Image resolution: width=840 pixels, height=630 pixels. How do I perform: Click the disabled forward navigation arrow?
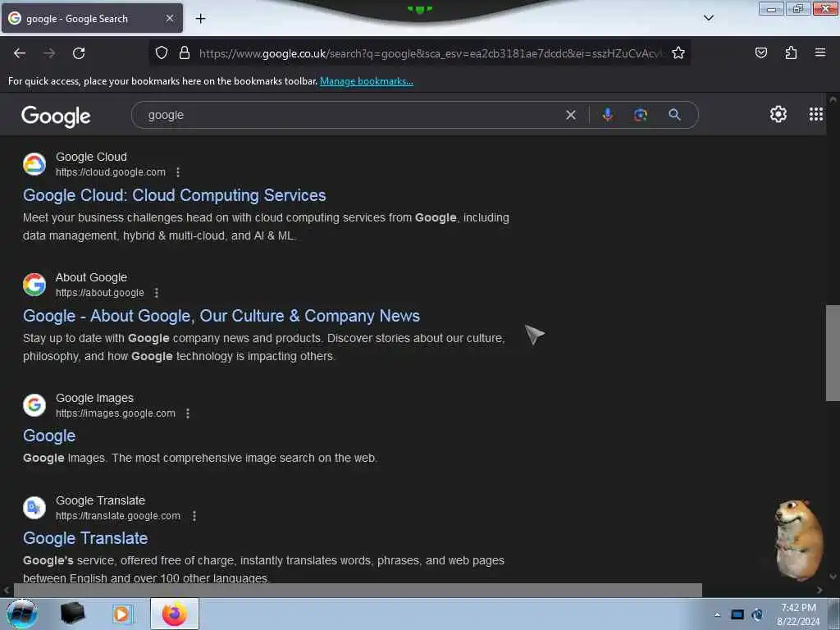coord(49,53)
